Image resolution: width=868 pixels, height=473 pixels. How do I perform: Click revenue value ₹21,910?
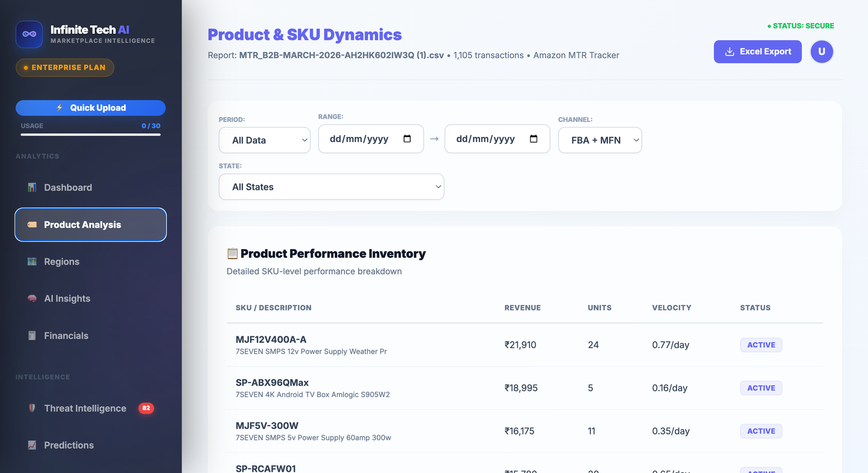point(520,345)
